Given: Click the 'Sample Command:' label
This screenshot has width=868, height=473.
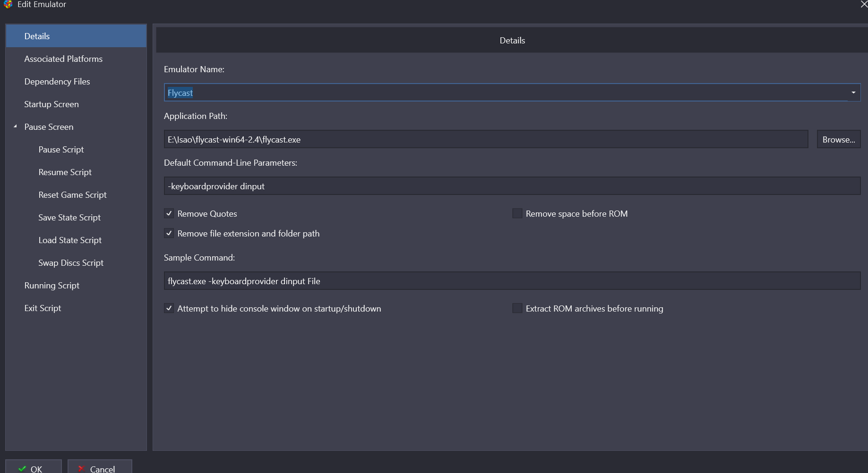Looking at the screenshot, I should (x=199, y=258).
